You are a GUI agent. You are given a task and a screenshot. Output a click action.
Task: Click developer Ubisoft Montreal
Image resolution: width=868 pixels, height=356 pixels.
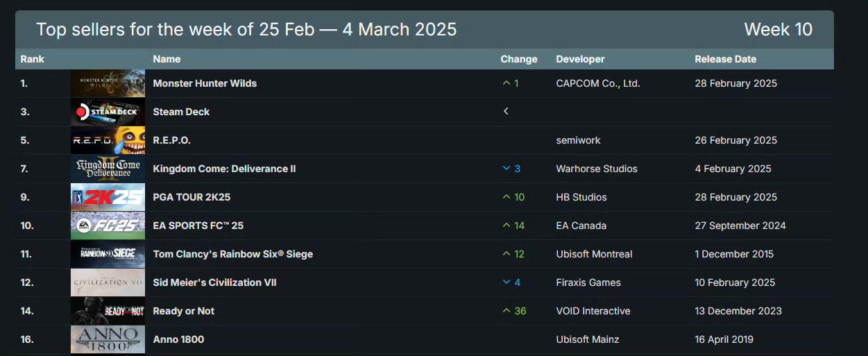pyautogui.click(x=594, y=254)
